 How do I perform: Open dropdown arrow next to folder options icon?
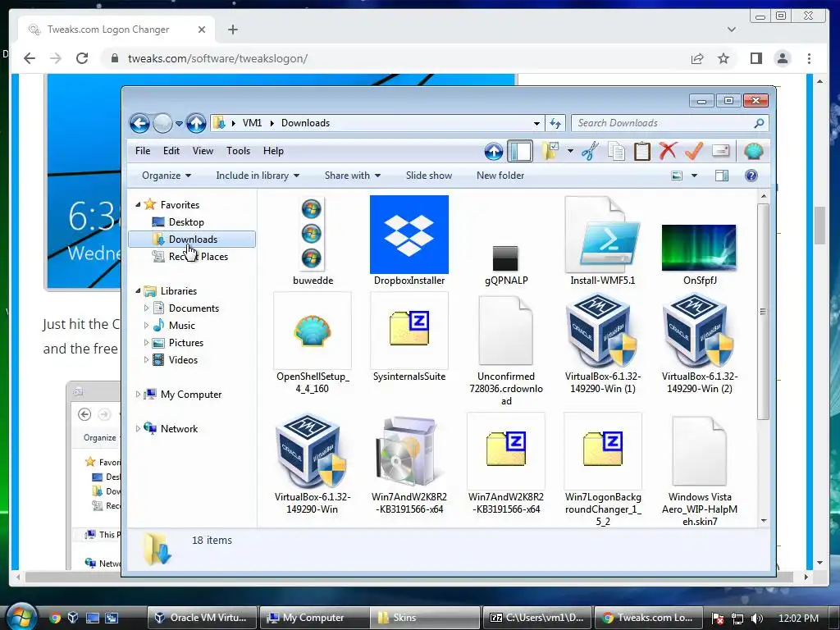pyautogui.click(x=571, y=152)
